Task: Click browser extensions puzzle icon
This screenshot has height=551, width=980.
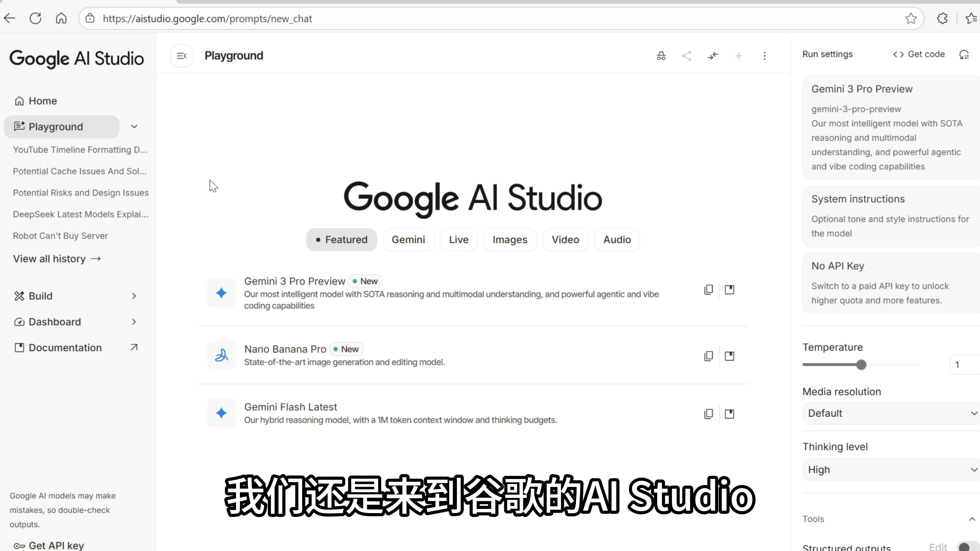Action: 942,19
